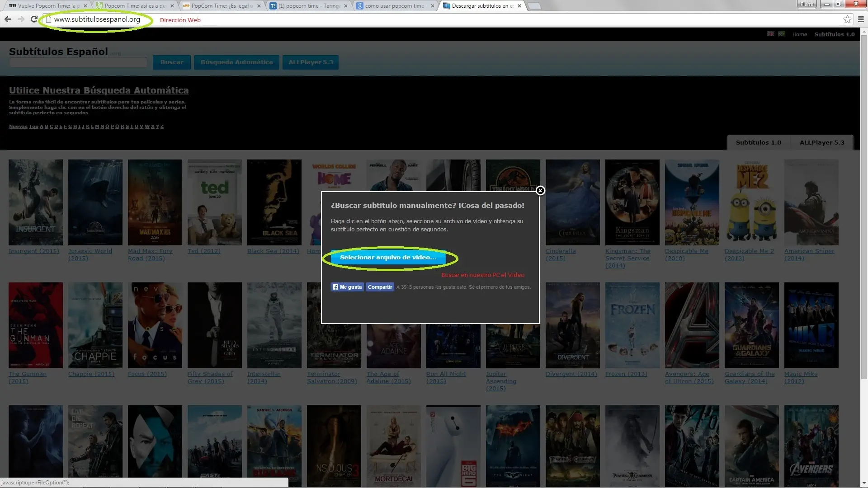868x488 pixels.
Task: Open Cinderella (2015) link
Action: tap(561, 255)
